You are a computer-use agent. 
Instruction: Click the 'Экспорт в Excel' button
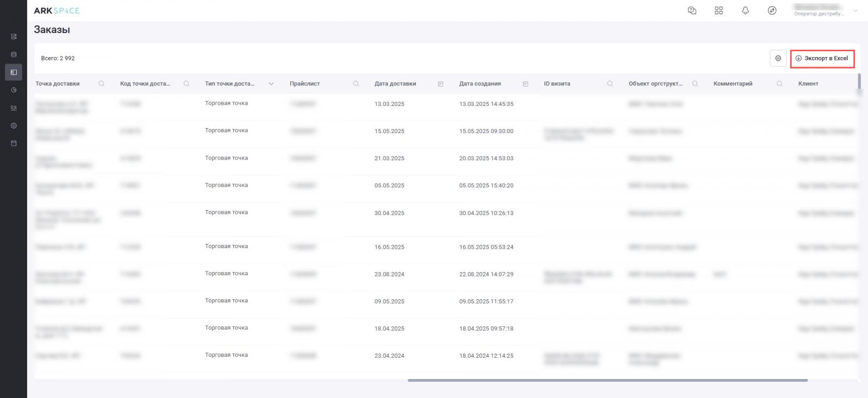pos(822,58)
